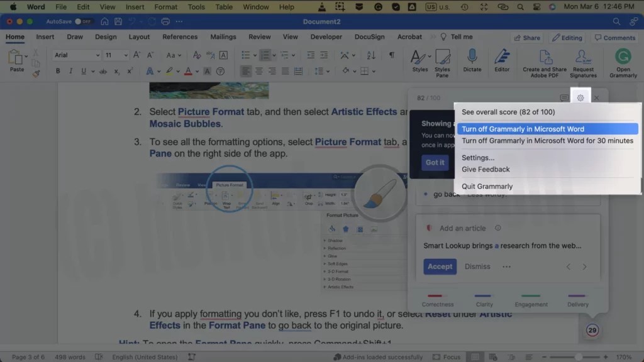This screenshot has height=362, width=644.
Task: Click the Accept button for the Smart Lookup suggestion
Action: point(440,266)
